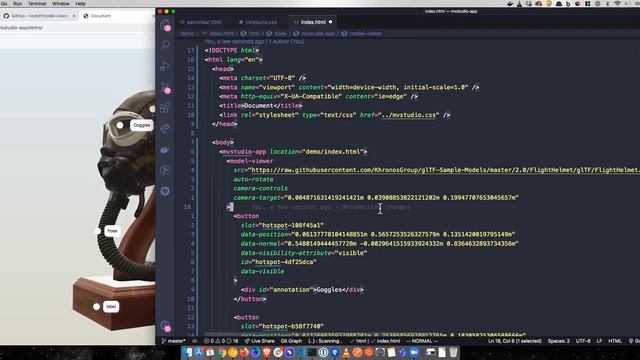Image resolution: width=640 pixels, height=360 pixels.
Task: Click white hotspot dot beside Goggles
Action: [x=120, y=125]
